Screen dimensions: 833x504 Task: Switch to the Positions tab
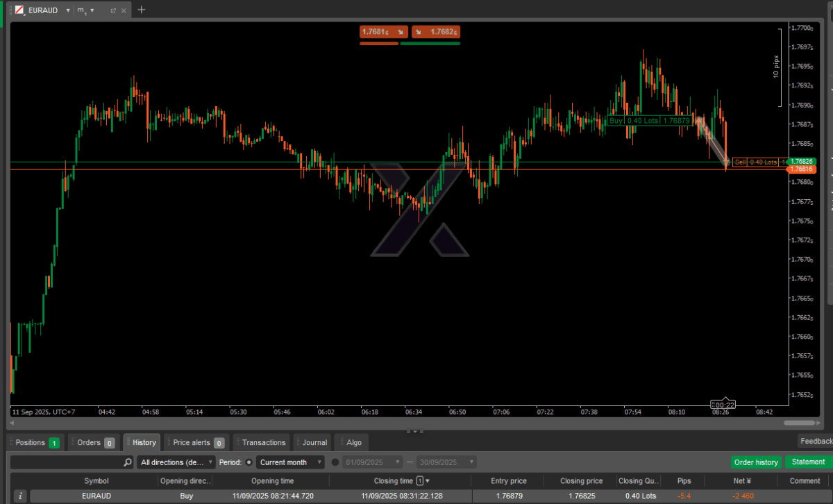[x=35, y=442]
